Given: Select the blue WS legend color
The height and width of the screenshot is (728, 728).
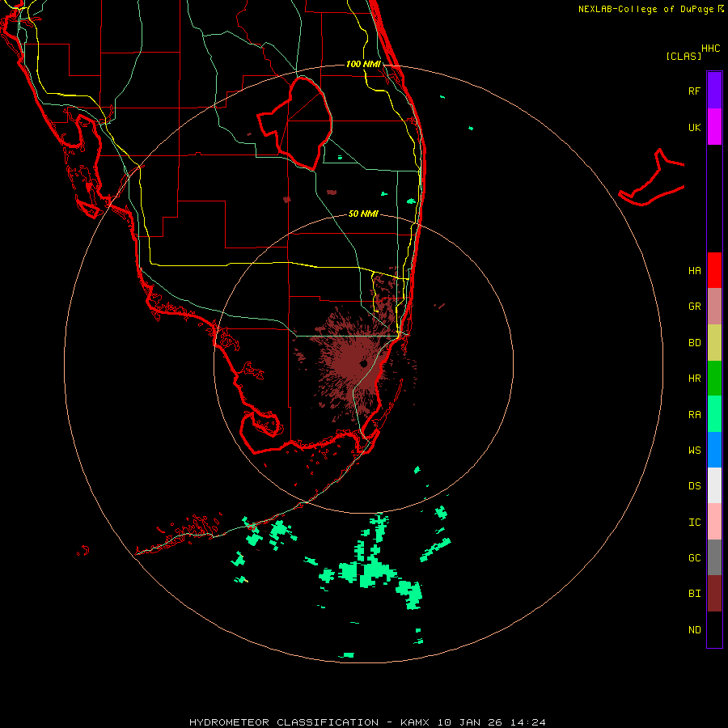Looking at the screenshot, I should click(714, 450).
